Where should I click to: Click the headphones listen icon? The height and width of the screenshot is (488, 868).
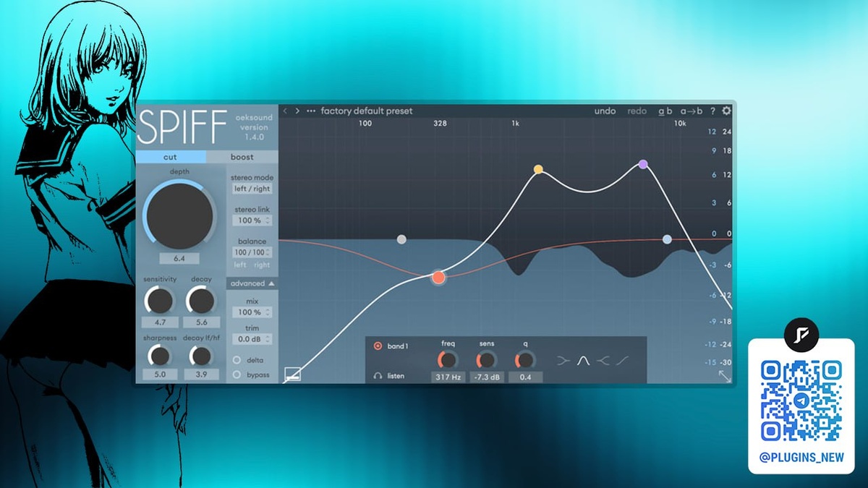coord(378,376)
